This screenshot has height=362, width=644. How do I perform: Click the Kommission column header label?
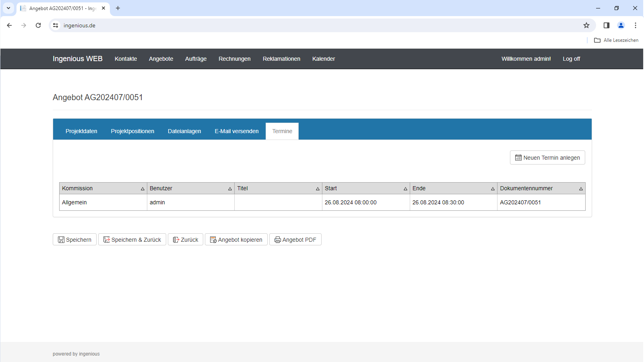coord(77,188)
